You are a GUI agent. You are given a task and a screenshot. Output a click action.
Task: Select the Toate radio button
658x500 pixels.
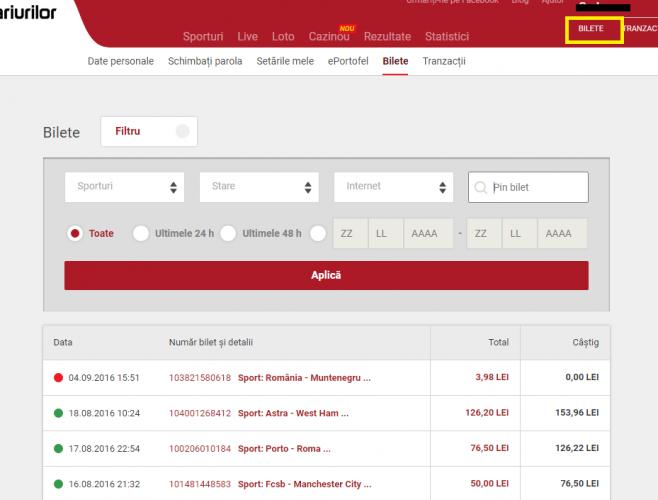coord(75,233)
